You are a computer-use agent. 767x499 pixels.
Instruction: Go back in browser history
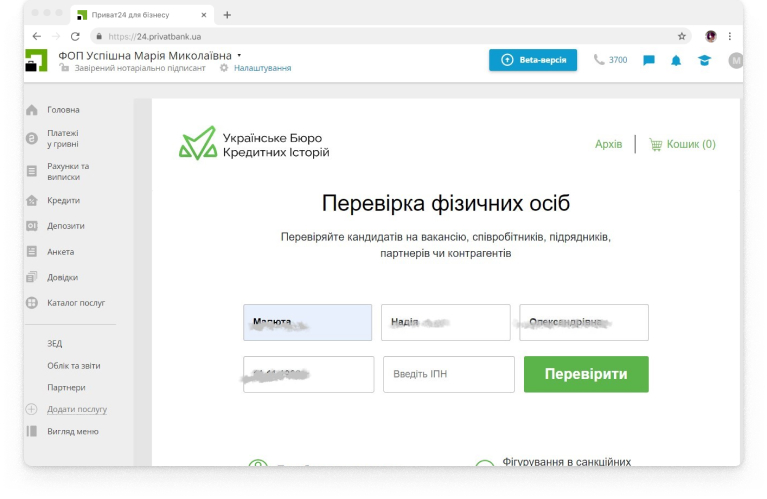(37, 36)
